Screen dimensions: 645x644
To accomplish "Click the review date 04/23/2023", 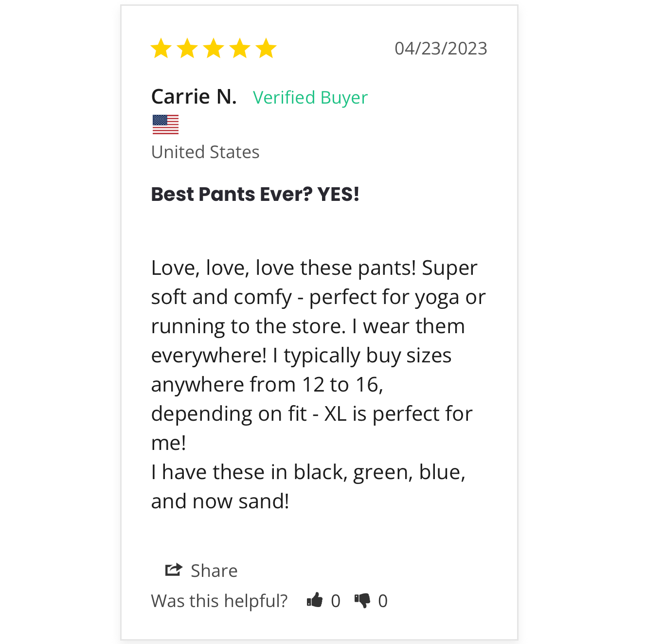I will [x=441, y=48].
